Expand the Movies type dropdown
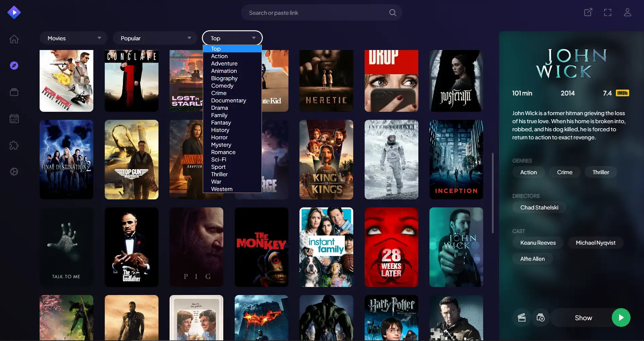This screenshot has height=341, width=644. 73,38
